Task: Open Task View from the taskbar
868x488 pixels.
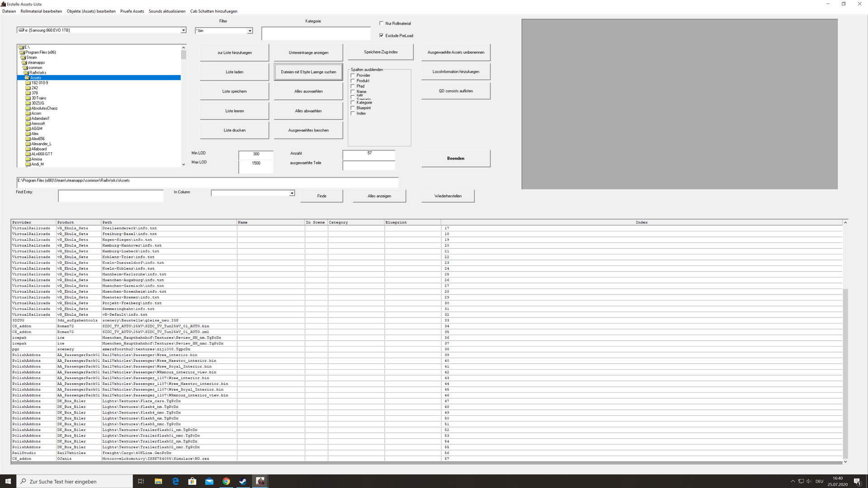Action: [x=141, y=481]
